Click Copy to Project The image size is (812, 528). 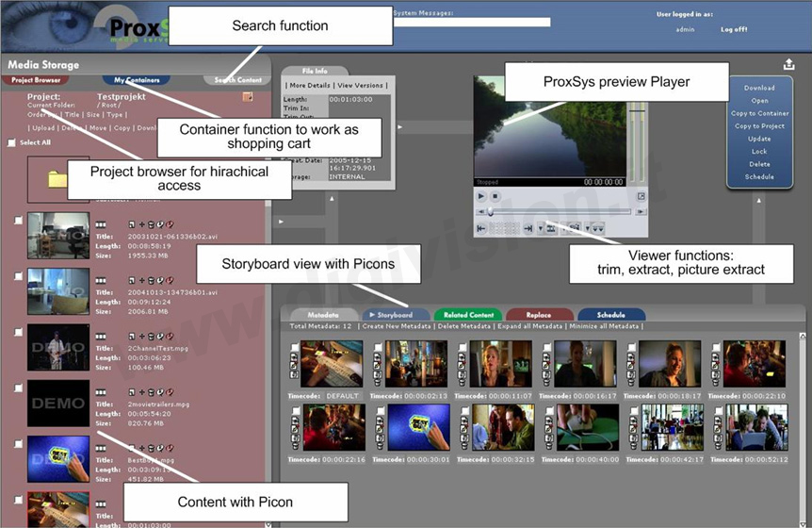click(x=759, y=126)
